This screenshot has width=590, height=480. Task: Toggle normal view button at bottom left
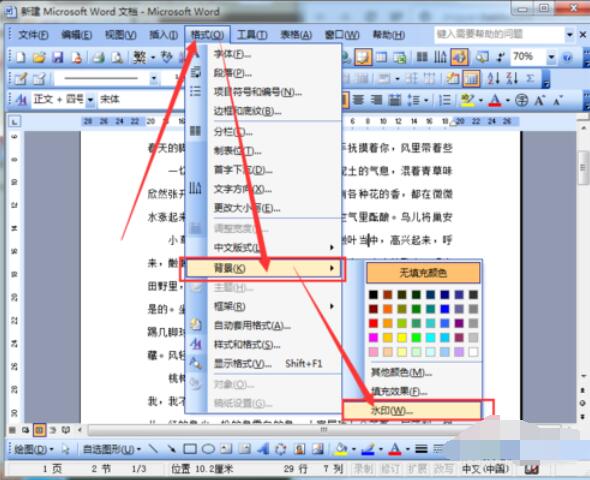(12, 430)
